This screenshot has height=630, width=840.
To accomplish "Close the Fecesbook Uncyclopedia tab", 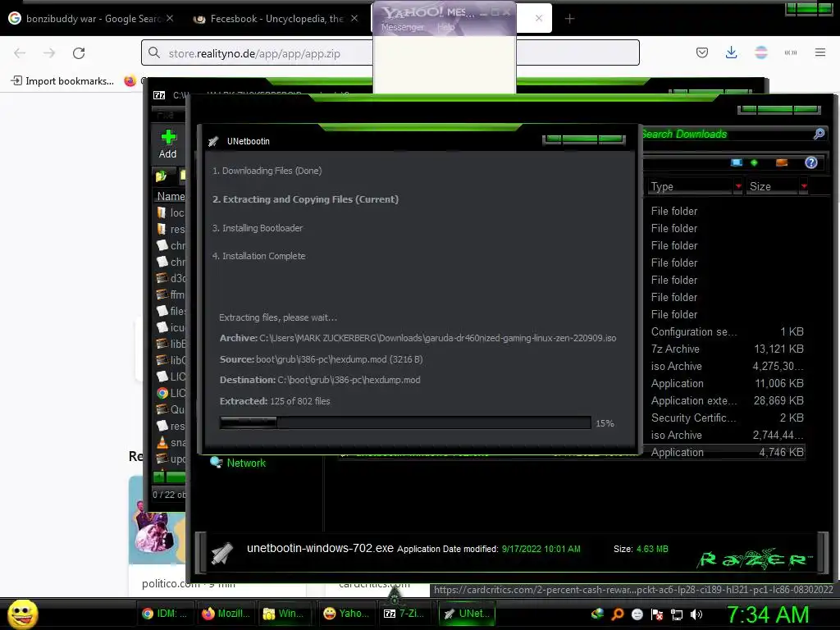I will [354, 18].
